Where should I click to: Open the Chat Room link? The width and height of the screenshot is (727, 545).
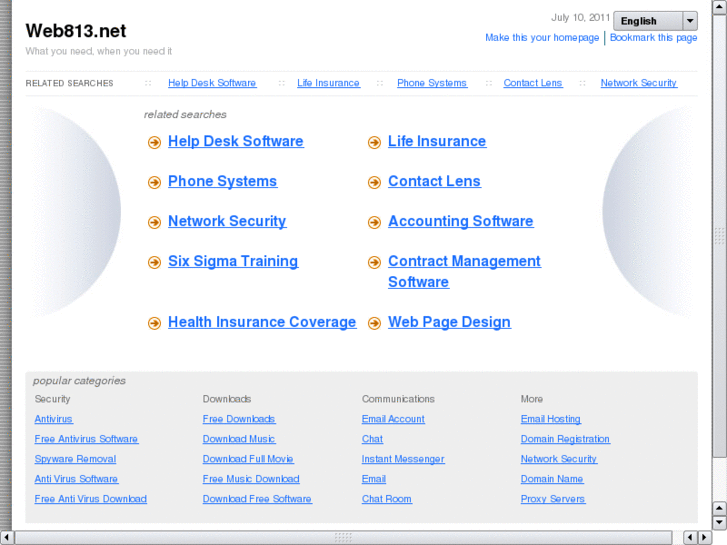pos(387,499)
